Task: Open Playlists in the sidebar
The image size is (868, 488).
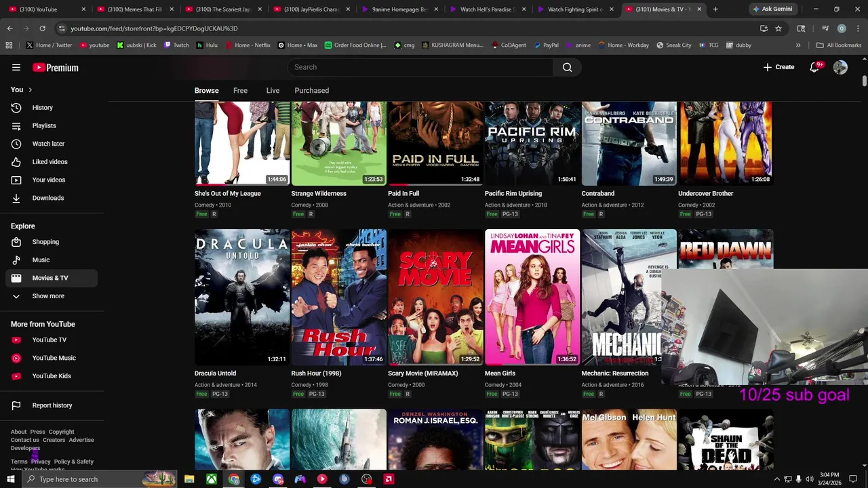Action: (x=52, y=125)
